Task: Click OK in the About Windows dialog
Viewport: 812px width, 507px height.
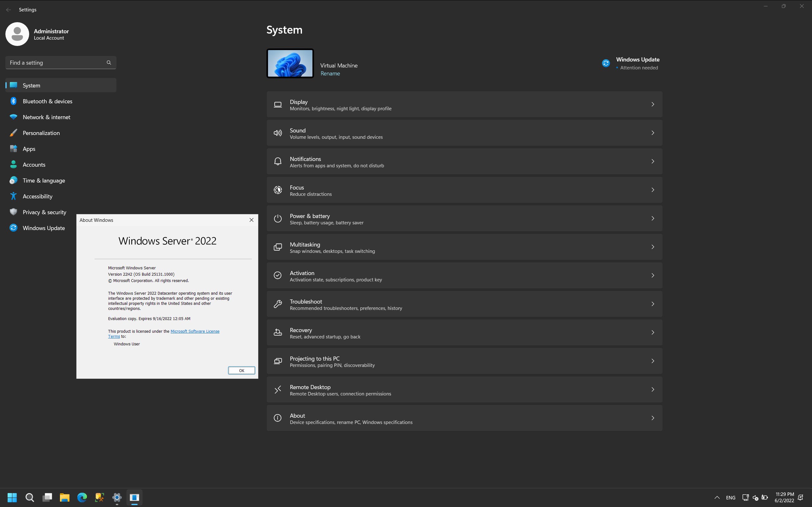Action: pos(241,370)
